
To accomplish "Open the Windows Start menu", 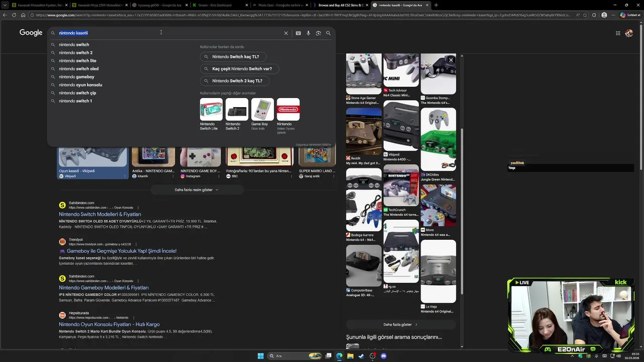I will [261, 356].
